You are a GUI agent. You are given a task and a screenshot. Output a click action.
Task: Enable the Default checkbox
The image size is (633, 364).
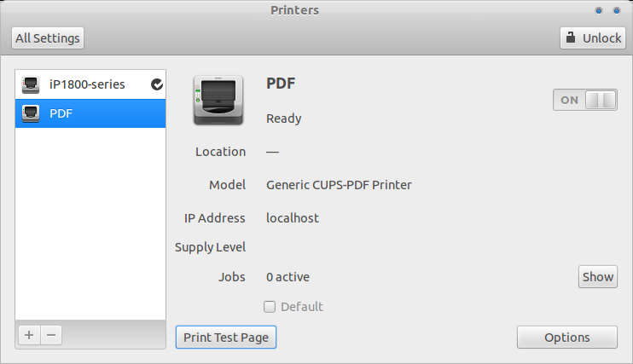[270, 307]
